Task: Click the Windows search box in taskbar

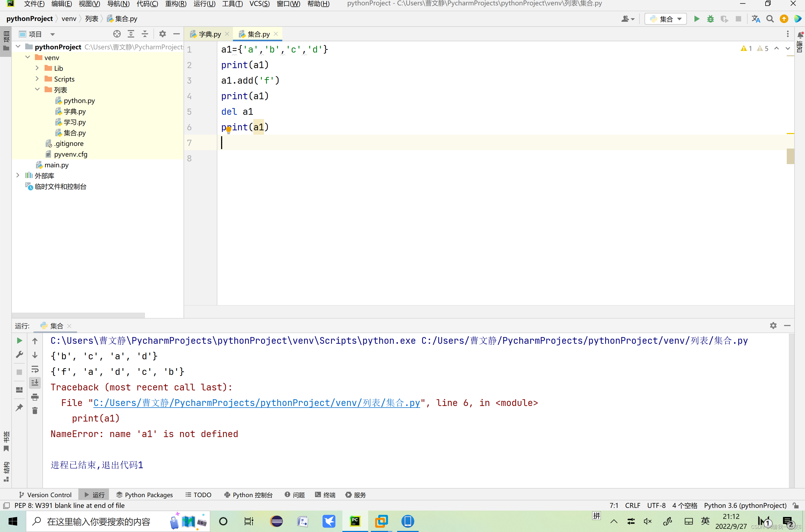Action: pyautogui.click(x=118, y=522)
